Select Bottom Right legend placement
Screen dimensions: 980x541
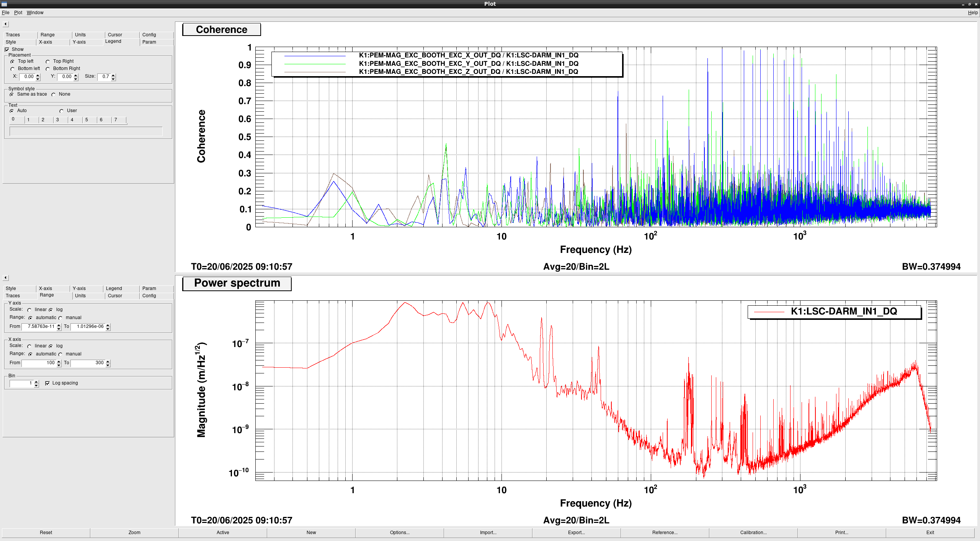(48, 69)
